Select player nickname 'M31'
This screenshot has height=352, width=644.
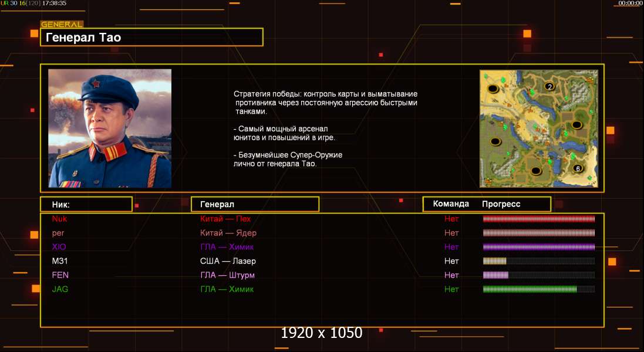pos(59,261)
